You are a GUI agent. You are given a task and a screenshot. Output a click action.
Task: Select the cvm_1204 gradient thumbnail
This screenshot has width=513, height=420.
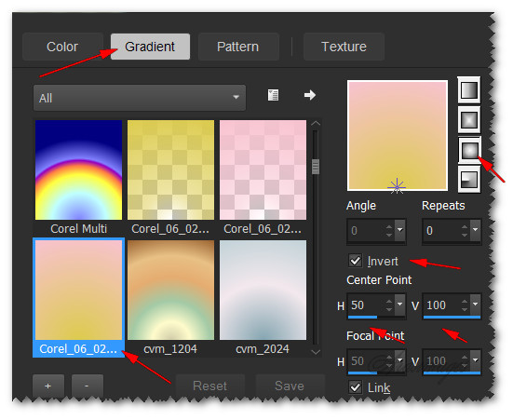(170, 291)
